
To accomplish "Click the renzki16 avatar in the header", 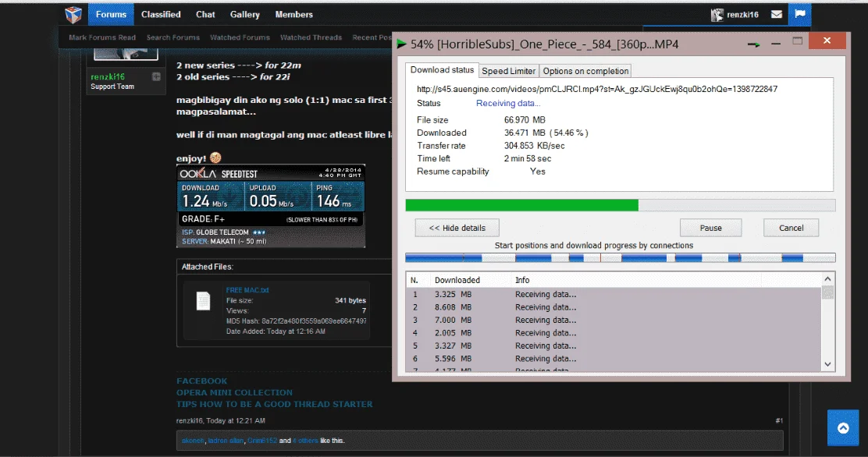I will click(x=717, y=15).
